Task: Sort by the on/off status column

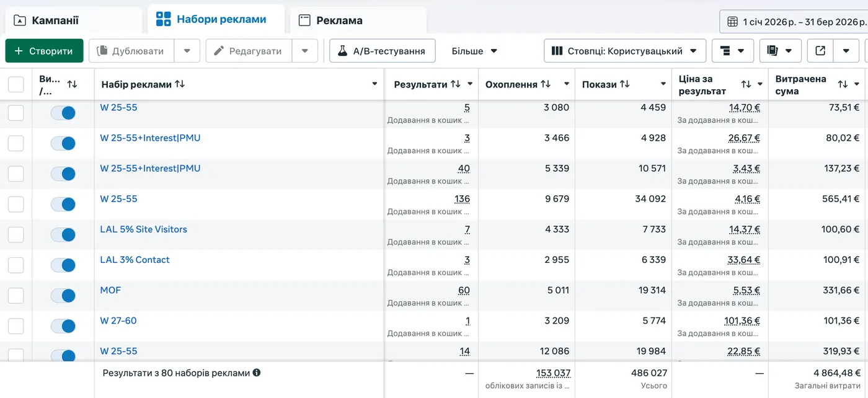Action: [72, 84]
